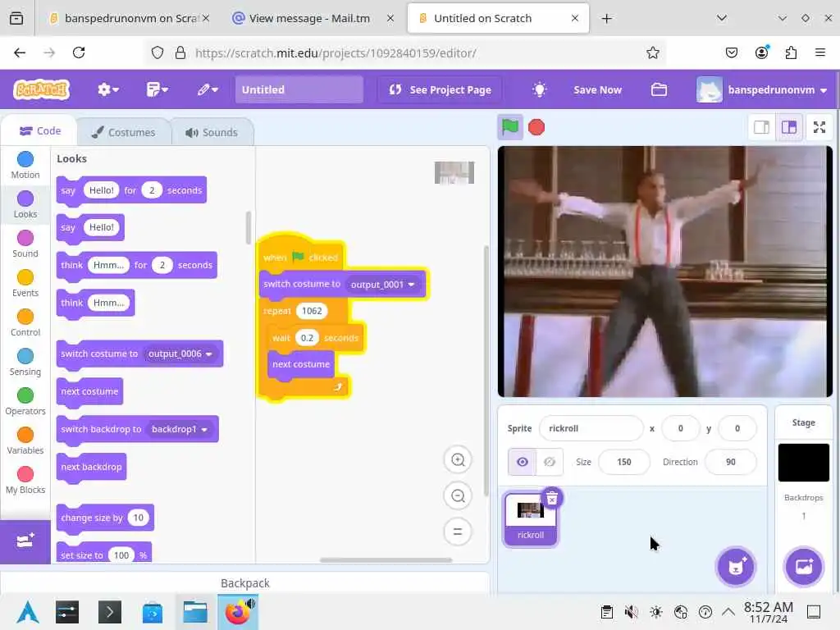Open the Settings gear dropdown menu
The width and height of the screenshot is (840, 630).
[107, 89]
